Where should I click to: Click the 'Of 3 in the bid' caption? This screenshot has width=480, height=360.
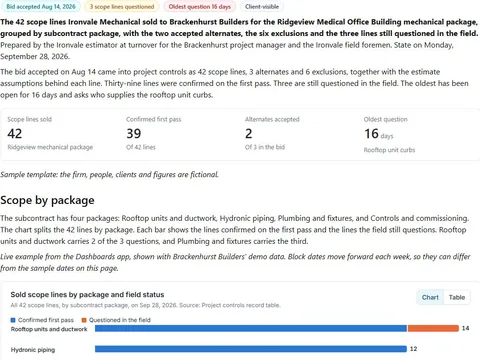pyautogui.click(x=265, y=147)
